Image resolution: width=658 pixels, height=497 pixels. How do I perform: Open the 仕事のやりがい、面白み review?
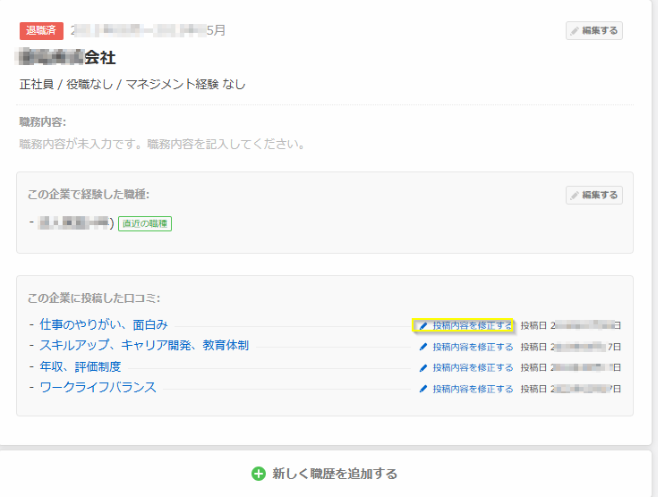pyautogui.click(x=103, y=325)
